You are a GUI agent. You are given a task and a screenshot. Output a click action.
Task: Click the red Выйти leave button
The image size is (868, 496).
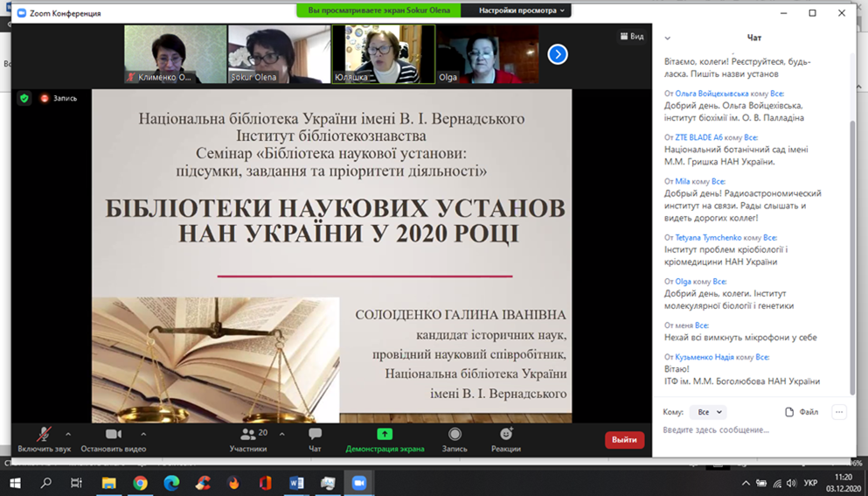pyautogui.click(x=624, y=440)
